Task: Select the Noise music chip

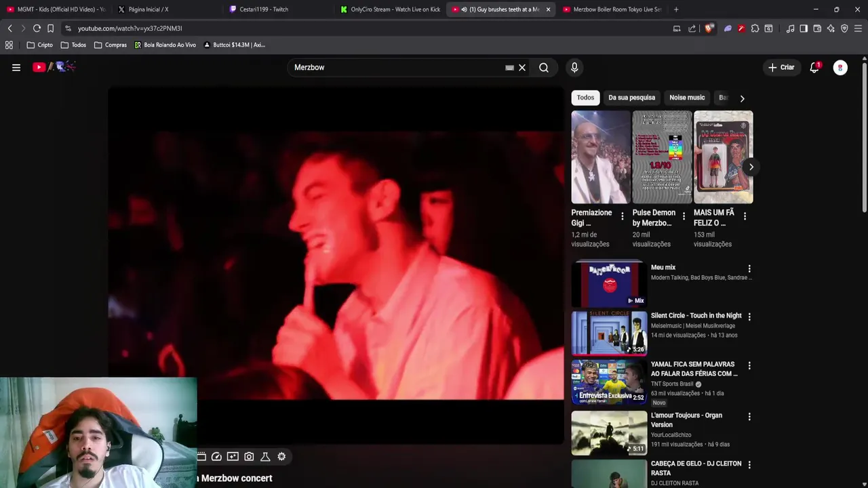Action: (x=687, y=98)
